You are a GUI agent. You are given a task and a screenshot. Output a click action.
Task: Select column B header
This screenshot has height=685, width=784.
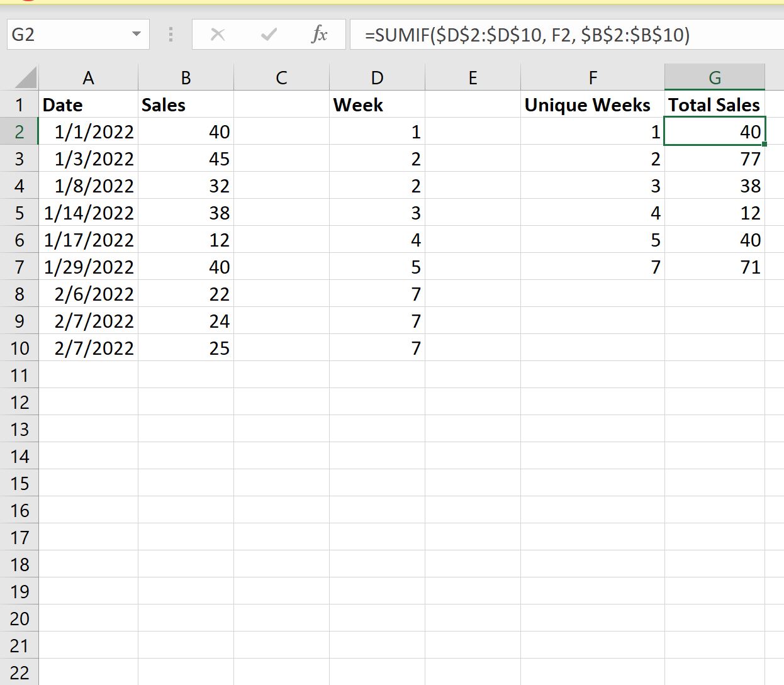[186, 78]
